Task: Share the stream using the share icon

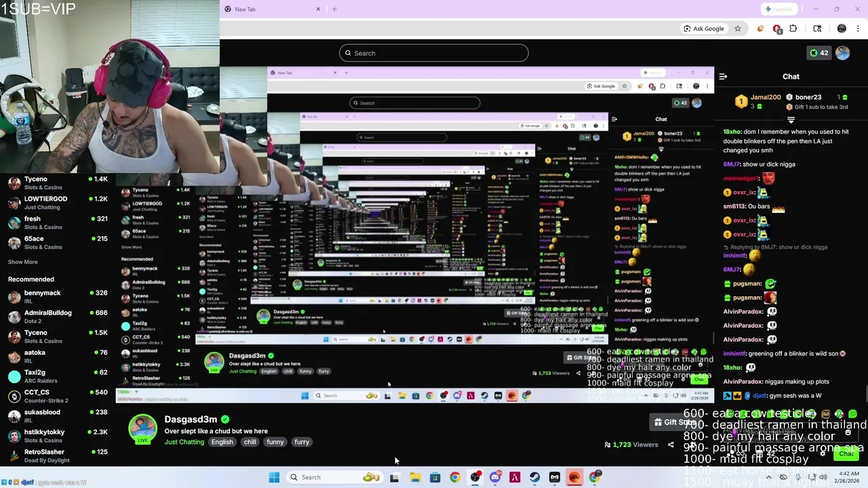Action: (x=671, y=445)
